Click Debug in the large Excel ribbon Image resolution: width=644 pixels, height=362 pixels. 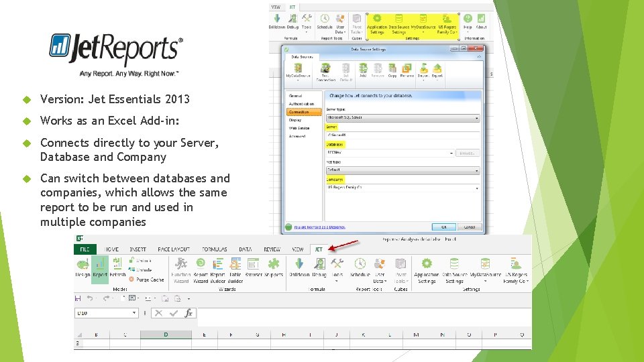[319, 267]
